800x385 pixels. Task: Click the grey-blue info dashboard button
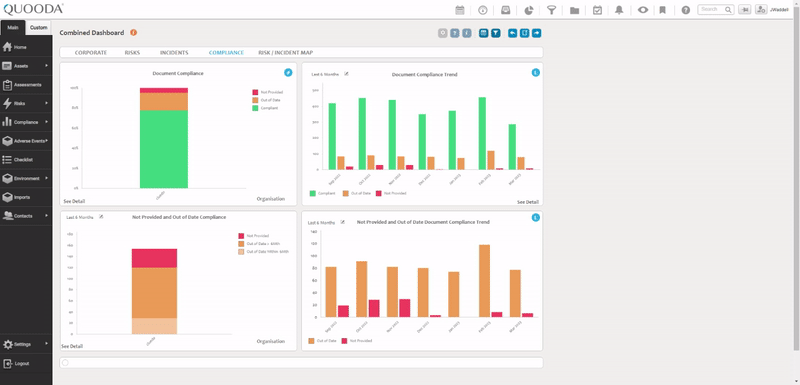(x=467, y=33)
